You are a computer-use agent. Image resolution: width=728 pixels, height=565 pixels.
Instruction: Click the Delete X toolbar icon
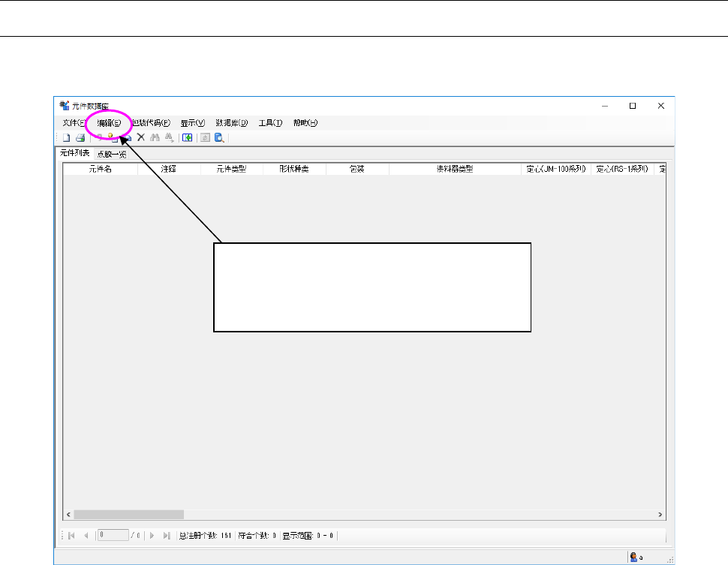[141, 137]
